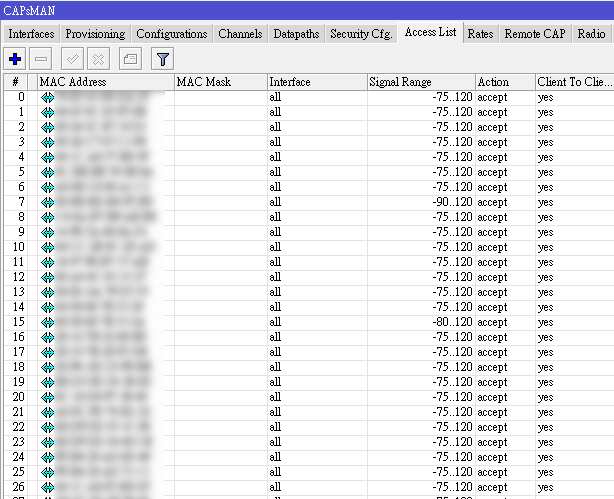Click yes value in row 20
The height and width of the screenshot is (499, 614).
click(545, 397)
